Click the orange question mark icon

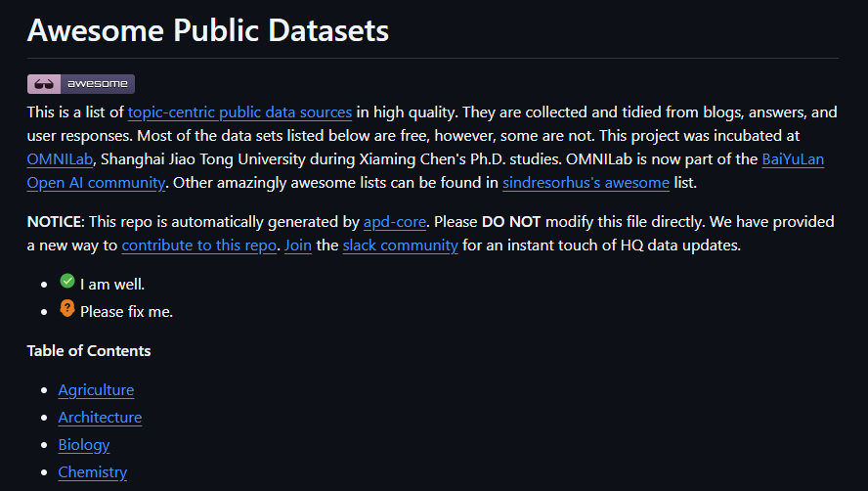tap(67, 308)
